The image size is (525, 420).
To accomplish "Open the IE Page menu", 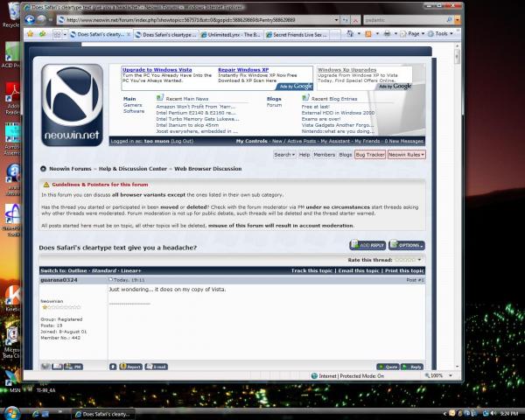I will (x=414, y=34).
